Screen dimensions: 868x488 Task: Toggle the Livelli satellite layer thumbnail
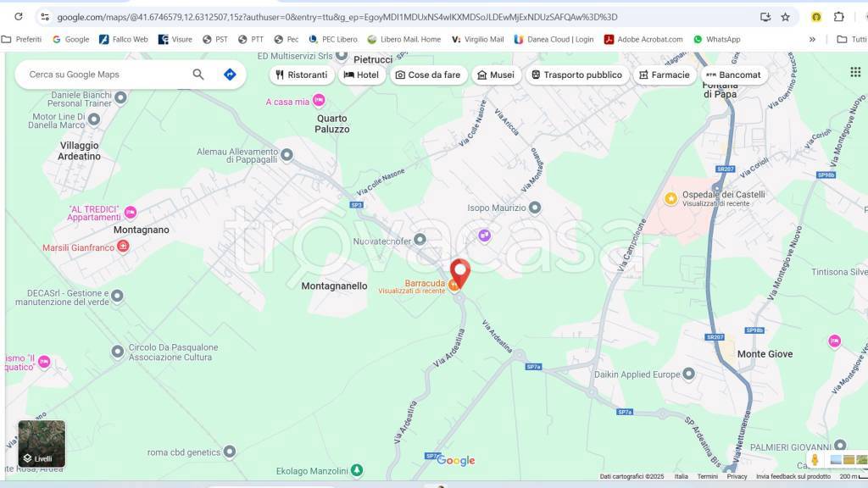pyautogui.click(x=42, y=444)
